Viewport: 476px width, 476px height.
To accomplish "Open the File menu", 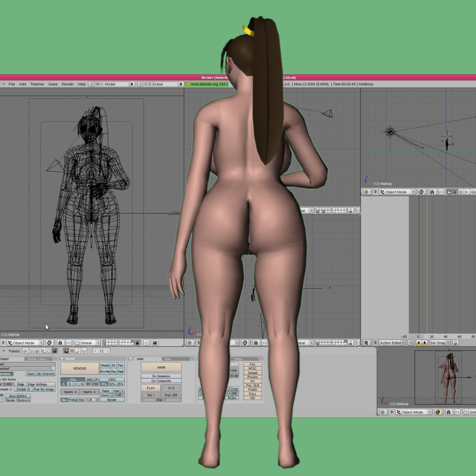I will [x=11, y=84].
